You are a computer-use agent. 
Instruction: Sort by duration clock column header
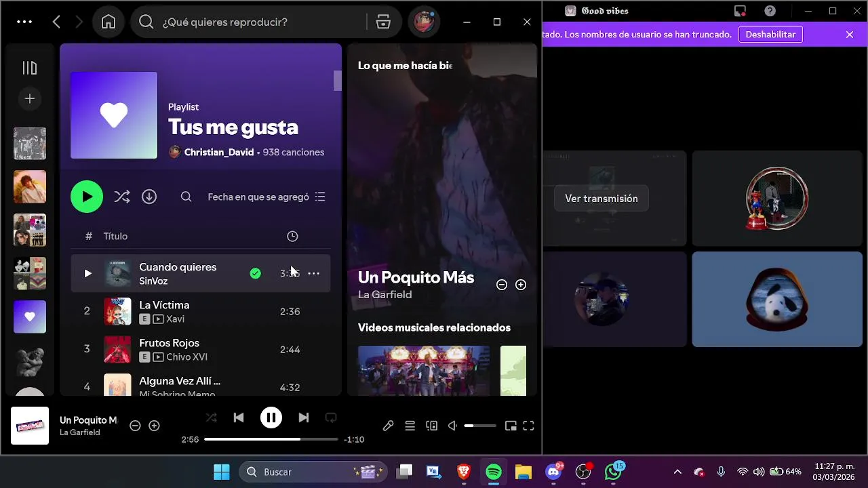[292, 236]
